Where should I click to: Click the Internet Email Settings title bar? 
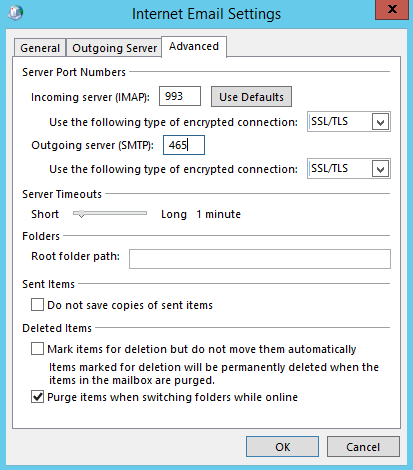pos(206,14)
